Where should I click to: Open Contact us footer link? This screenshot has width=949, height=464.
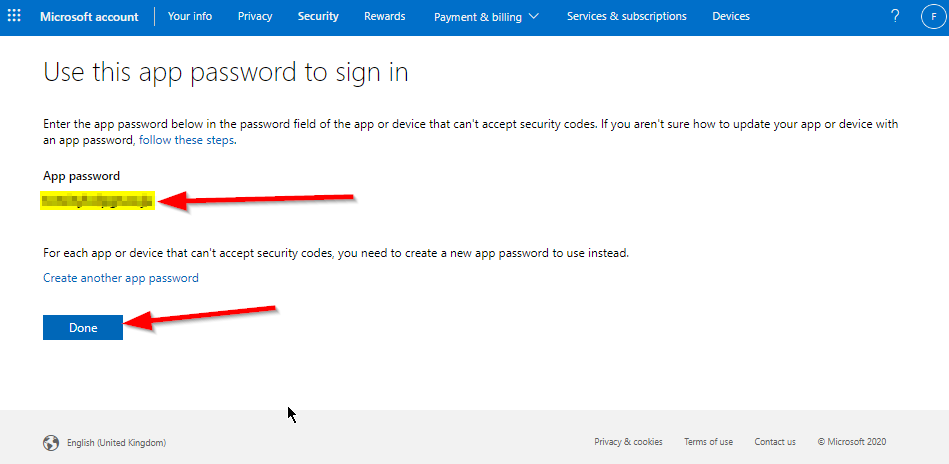coord(775,442)
